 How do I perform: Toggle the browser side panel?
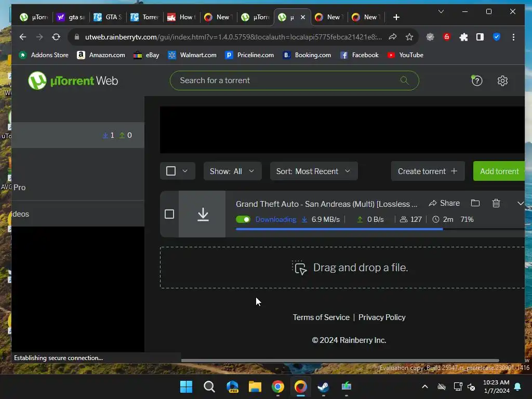coord(480,37)
